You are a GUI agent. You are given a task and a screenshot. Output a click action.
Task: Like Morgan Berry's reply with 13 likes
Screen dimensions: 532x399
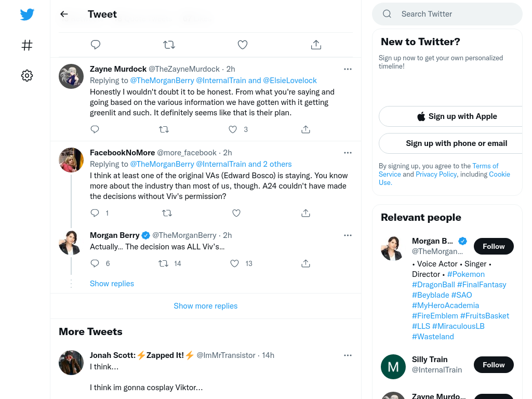pos(234,263)
